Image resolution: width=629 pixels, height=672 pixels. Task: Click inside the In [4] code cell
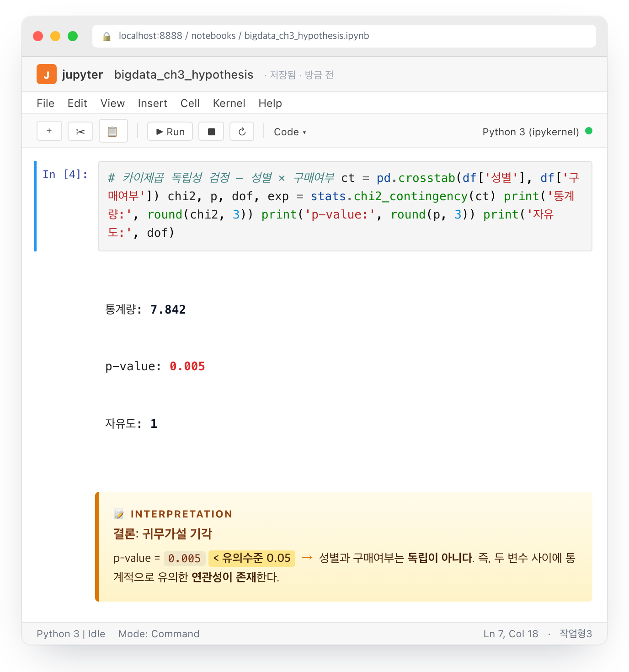(345, 206)
